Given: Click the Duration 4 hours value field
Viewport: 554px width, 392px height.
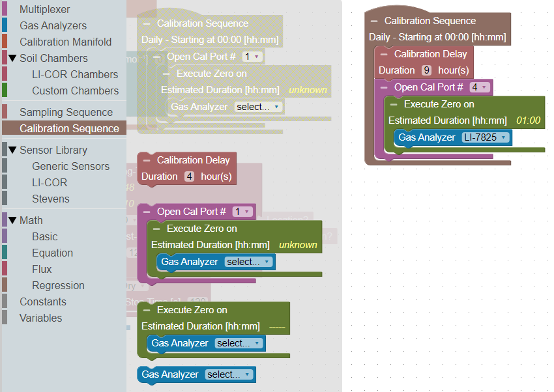Looking at the screenshot, I should pos(189,176).
